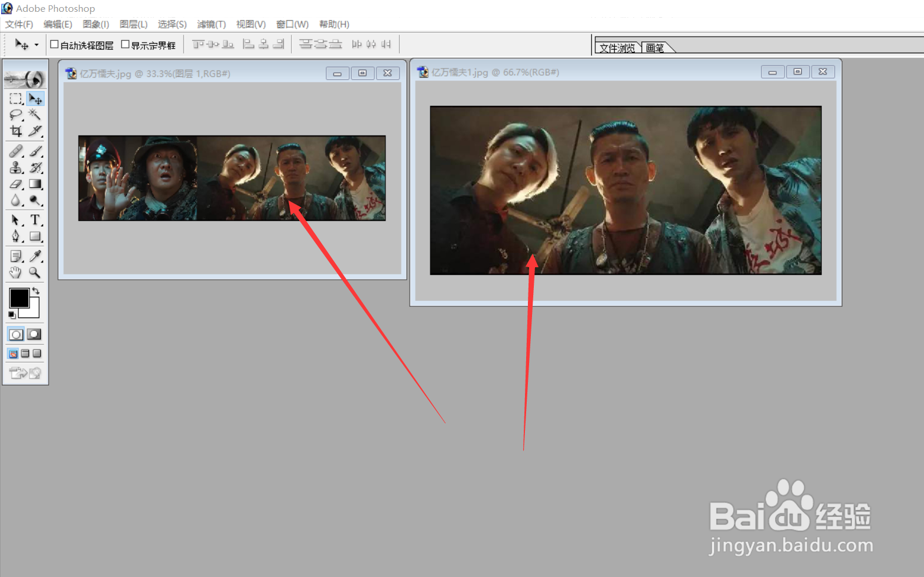Select the Eyedropper tool
924x577 pixels.
[35, 256]
